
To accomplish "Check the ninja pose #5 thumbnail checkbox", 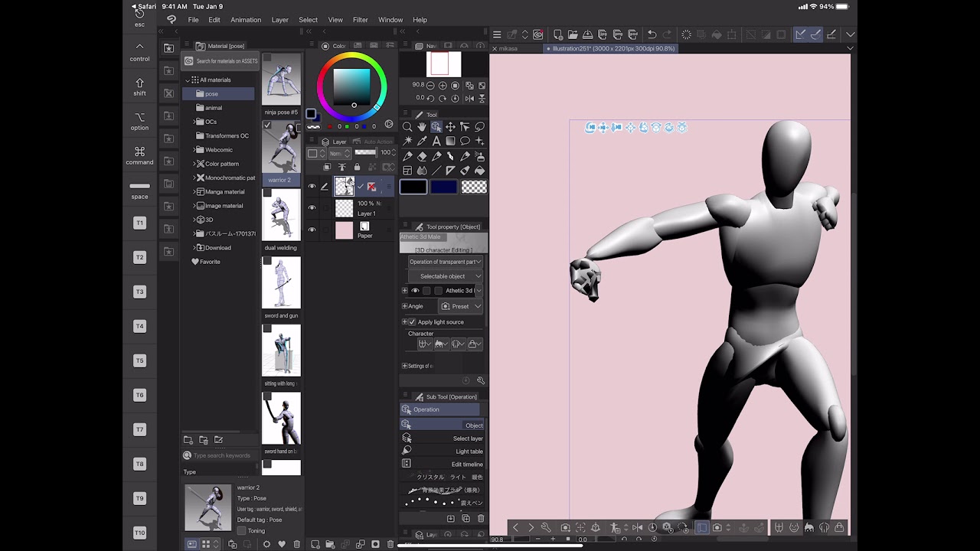I will [x=267, y=57].
